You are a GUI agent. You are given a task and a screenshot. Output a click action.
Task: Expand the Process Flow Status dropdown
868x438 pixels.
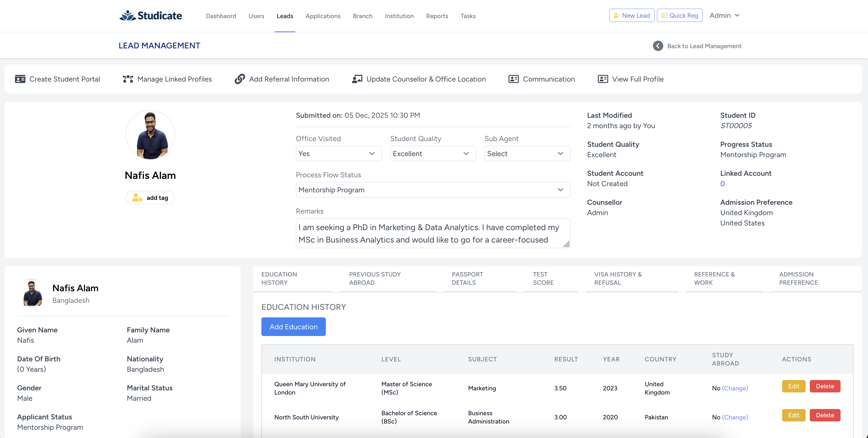pyautogui.click(x=433, y=190)
